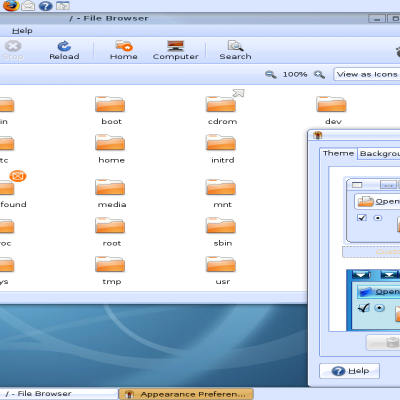The width and height of the screenshot is (400, 400).
Task: Reset zoom via the 100% label
Action: (295, 74)
